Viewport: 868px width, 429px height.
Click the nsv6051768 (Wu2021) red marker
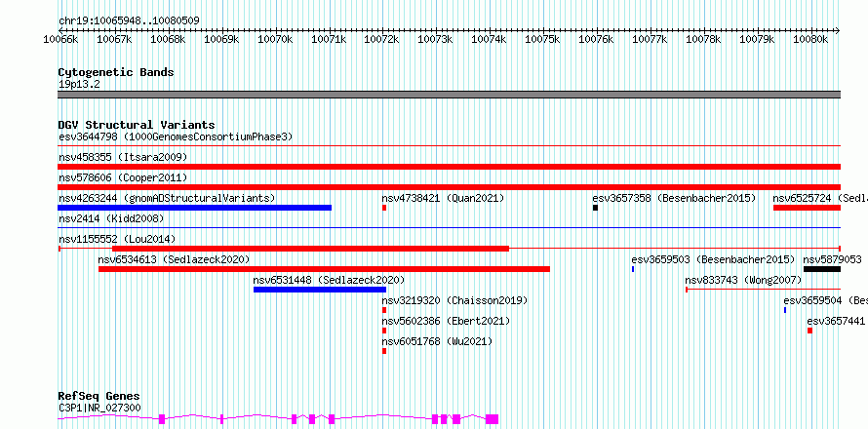[x=384, y=351]
